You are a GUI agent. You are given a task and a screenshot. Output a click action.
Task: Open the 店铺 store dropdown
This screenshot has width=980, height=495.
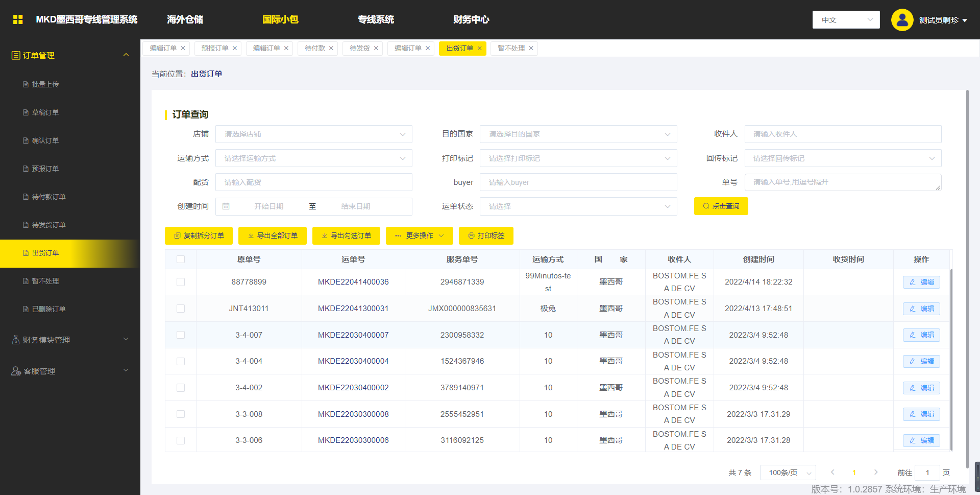[313, 134]
